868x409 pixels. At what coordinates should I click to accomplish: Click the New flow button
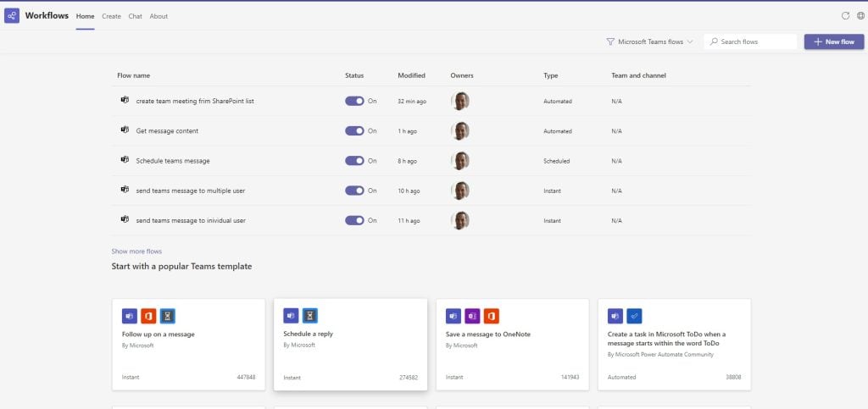coord(834,41)
